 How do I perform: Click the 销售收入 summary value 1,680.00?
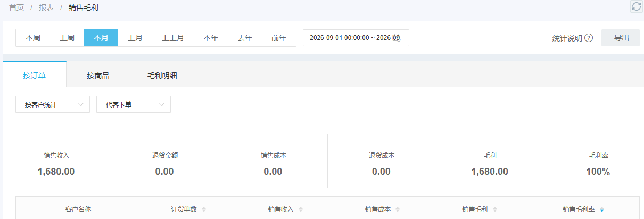pos(56,172)
